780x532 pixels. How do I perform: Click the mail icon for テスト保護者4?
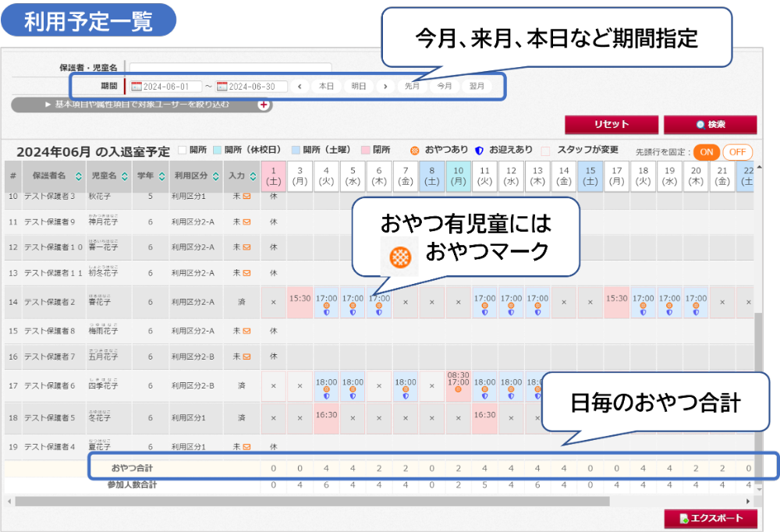click(x=246, y=447)
